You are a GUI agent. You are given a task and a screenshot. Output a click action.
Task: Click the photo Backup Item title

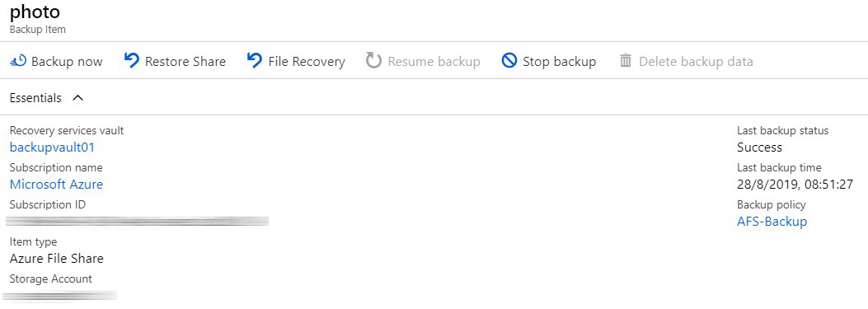click(35, 12)
